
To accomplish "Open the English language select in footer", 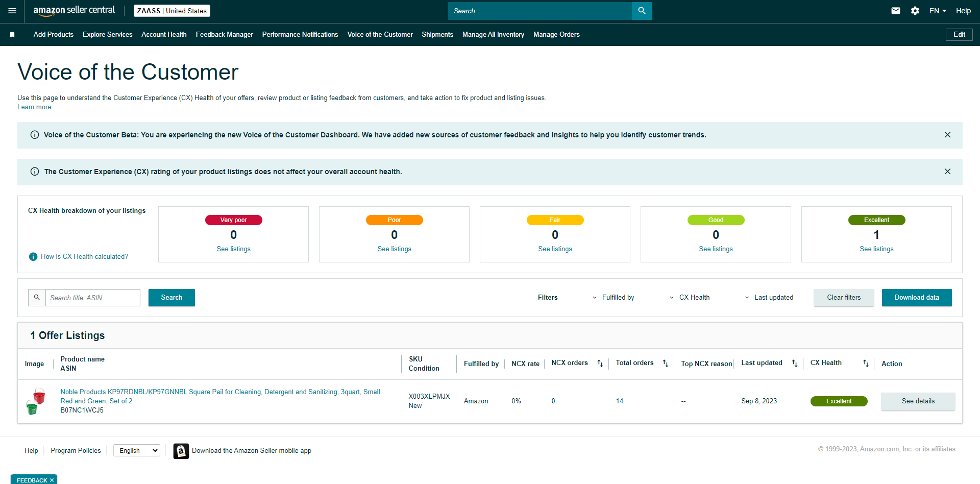I will point(137,450).
